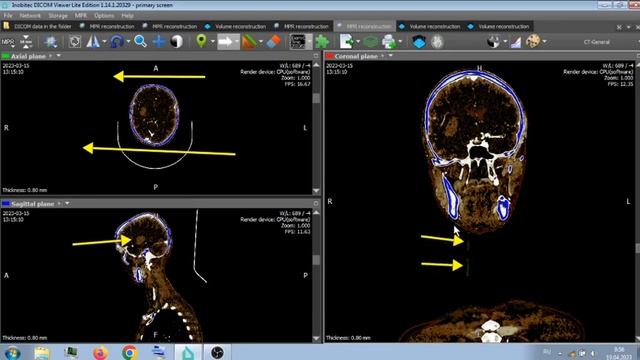Switch to the last Volume reconstruction tab
The width and height of the screenshot is (640, 360).
(x=499, y=26)
